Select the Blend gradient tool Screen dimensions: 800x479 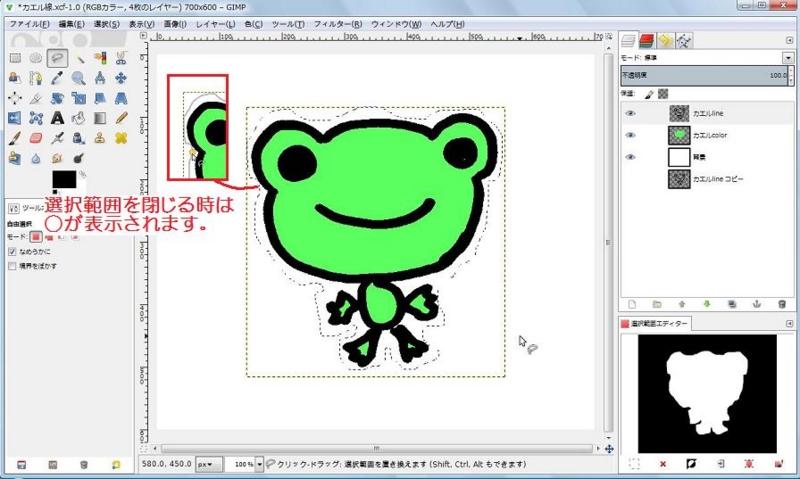(100, 118)
